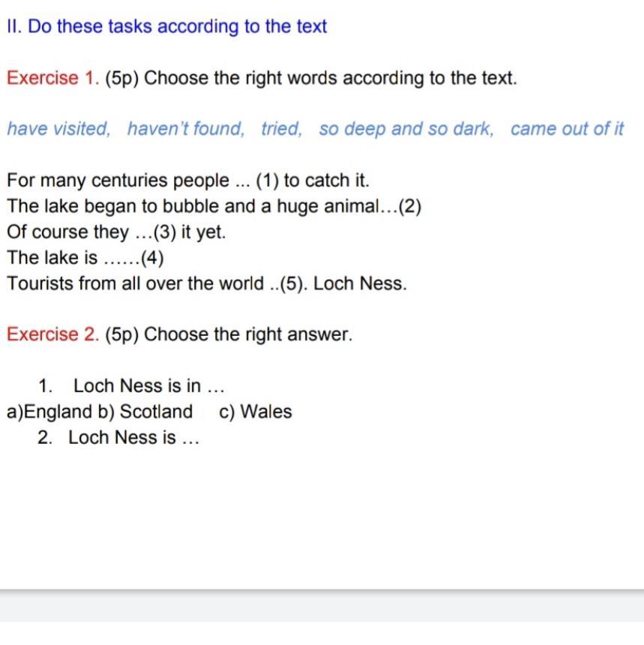Click the red 'Exercise 2.' label
Viewport: 644px width, 645px height.
(x=53, y=334)
